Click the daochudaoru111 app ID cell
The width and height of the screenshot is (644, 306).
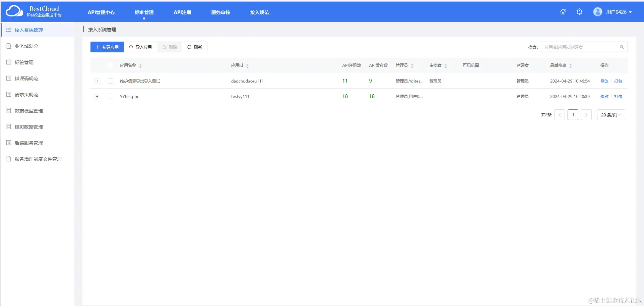[247, 81]
